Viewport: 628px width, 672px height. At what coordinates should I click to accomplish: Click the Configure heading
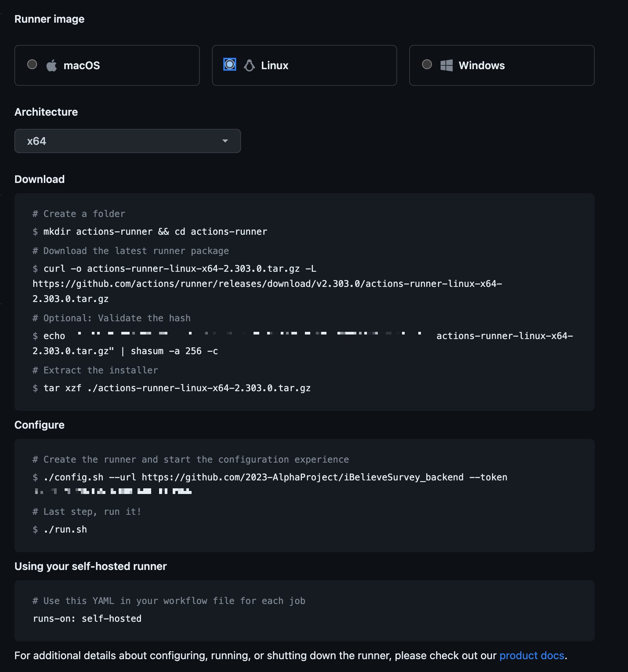click(x=40, y=425)
